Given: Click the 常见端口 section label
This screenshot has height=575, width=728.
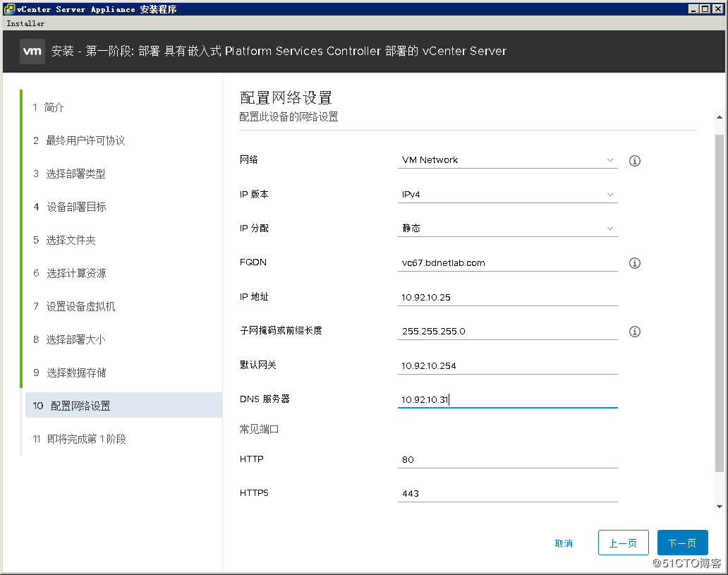Looking at the screenshot, I should point(259,429).
